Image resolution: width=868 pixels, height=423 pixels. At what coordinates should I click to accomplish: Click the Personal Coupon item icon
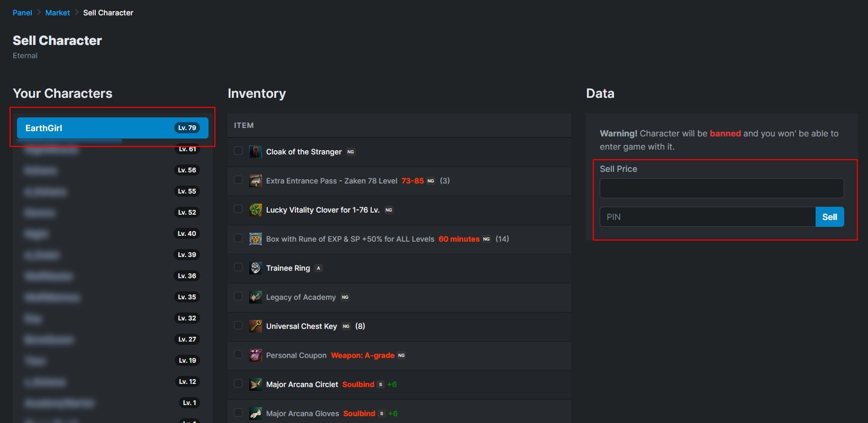coord(256,355)
